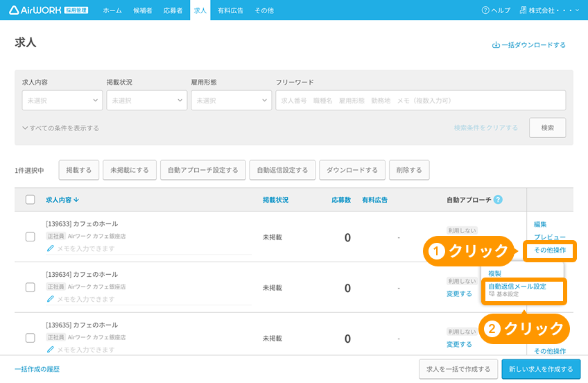
Task: Click memo pencil icon for job 139633
Action: coord(50,248)
